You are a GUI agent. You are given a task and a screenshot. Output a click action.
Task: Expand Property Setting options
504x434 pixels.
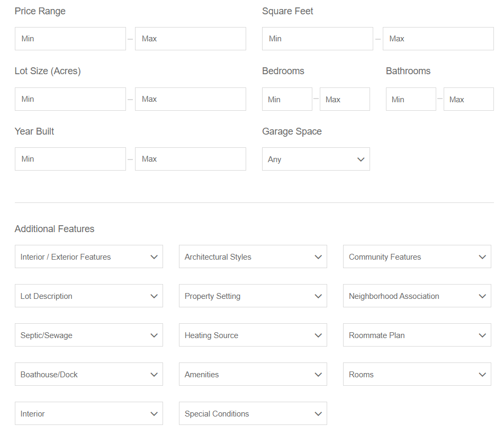[x=253, y=296]
